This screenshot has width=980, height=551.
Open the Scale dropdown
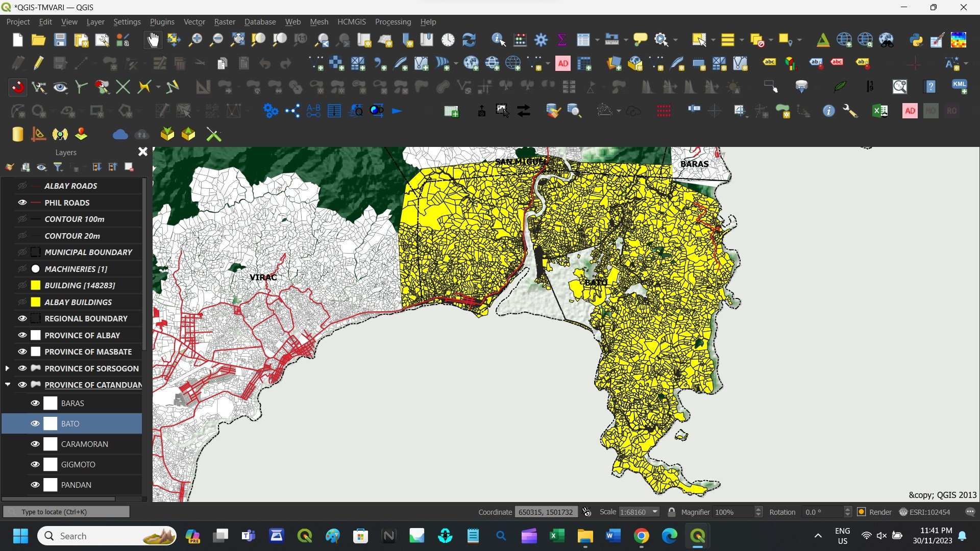655,512
